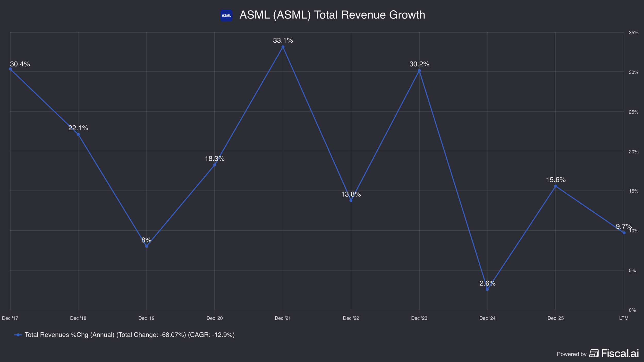Click the 0% y-axis tick label
This screenshot has width=644, height=362.
[x=632, y=310]
